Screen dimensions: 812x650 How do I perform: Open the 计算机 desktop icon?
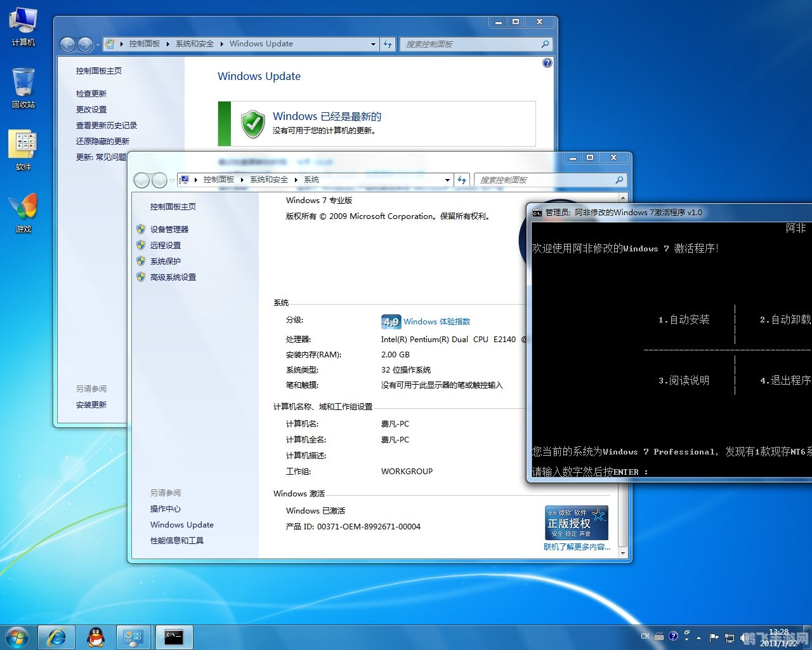(x=23, y=22)
